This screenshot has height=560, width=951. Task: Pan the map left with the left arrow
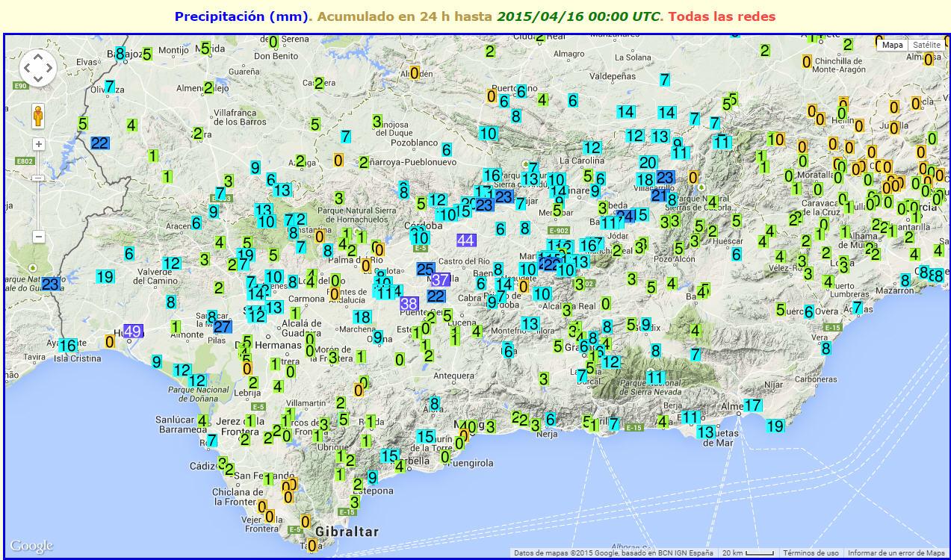click(x=25, y=68)
